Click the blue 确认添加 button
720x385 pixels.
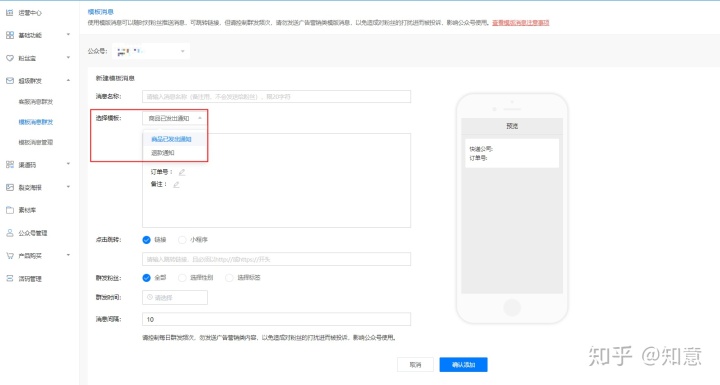click(463, 365)
